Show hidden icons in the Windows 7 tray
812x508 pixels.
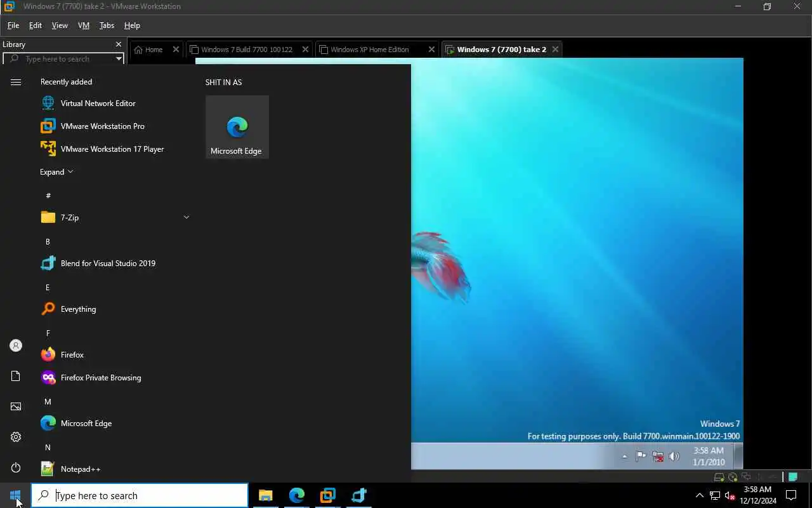tap(624, 456)
